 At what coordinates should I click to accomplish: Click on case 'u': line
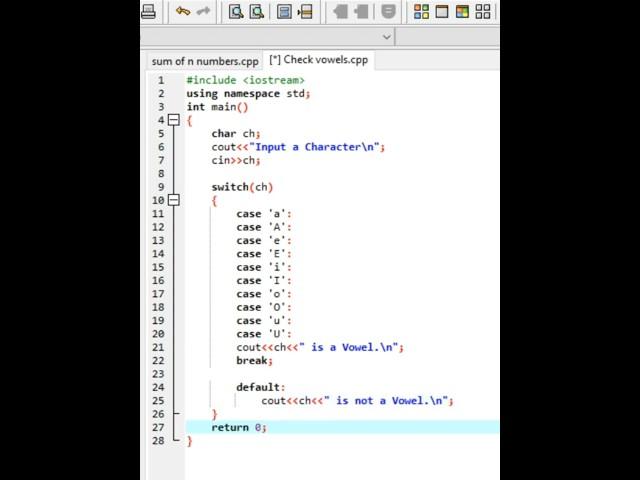264,320
